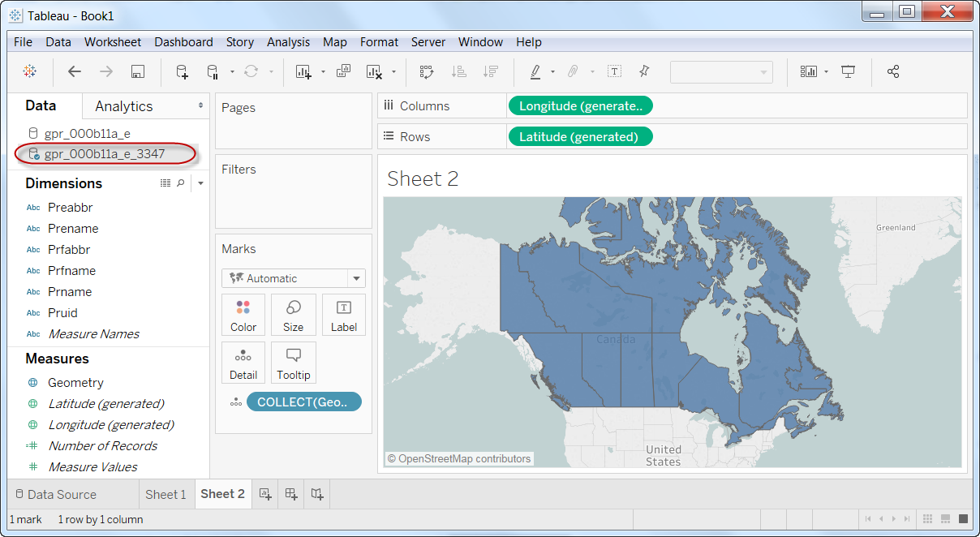Click the Share workbook icon
Viewport: 980px width, 537px height.
(x=893, y=71)
